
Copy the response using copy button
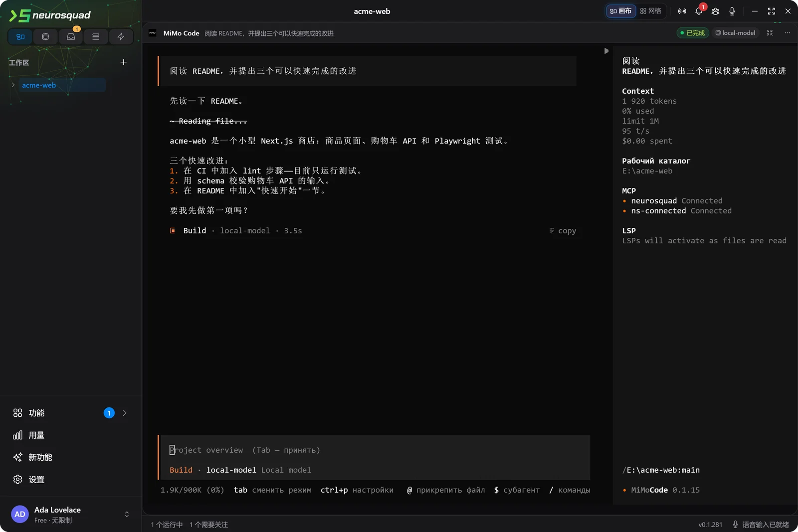pos(563,231)
